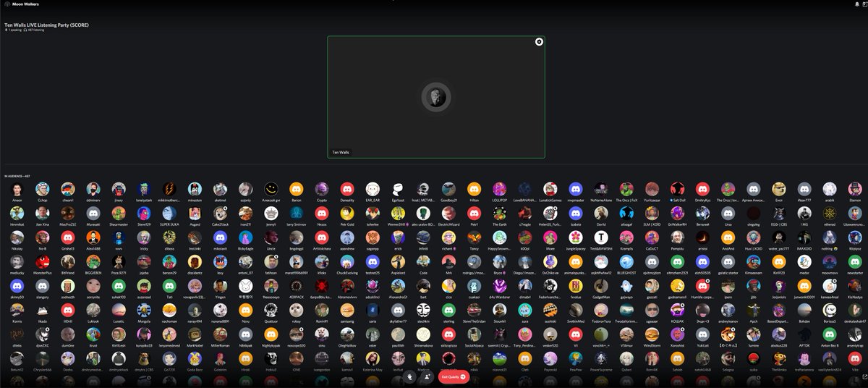The width and height of the screenshot is (868, 388).
Task: Open Алексей gvr's smiley avatar
Action: click(271, 189)
